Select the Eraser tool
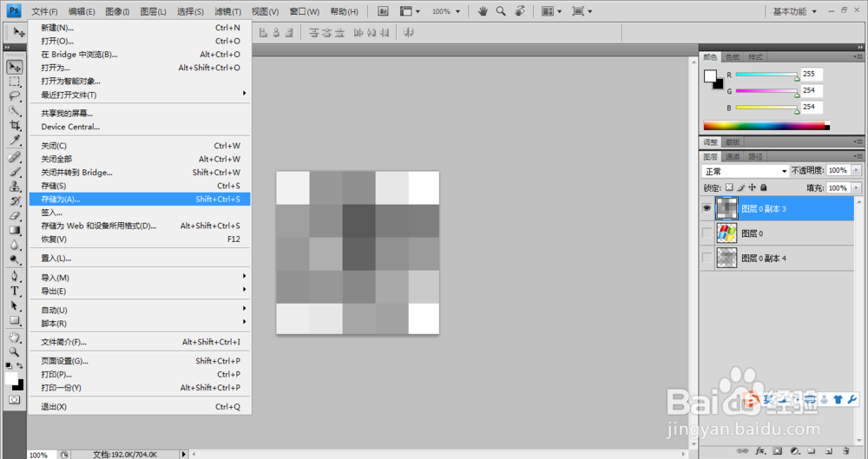Screen dimensions: 868x459 click(x=15, y=216)
